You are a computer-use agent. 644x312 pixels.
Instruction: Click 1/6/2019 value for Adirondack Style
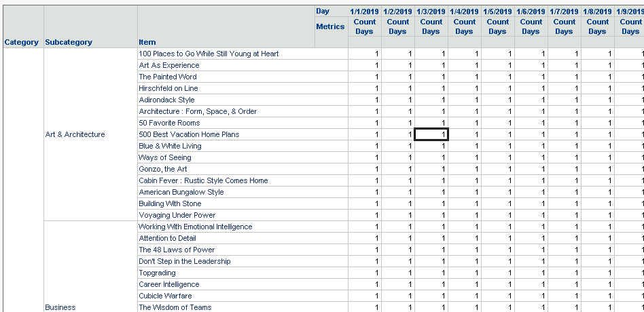click(531, 100)
